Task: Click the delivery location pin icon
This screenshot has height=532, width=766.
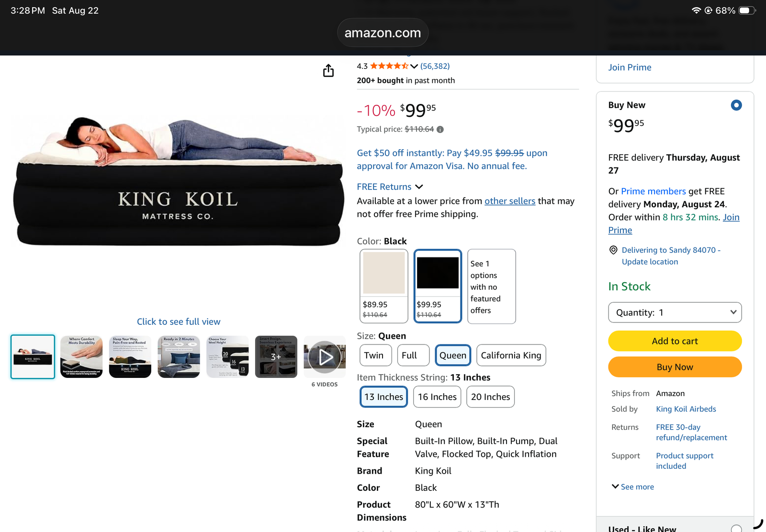Action: pyautogui.click(x=613, y=250)
